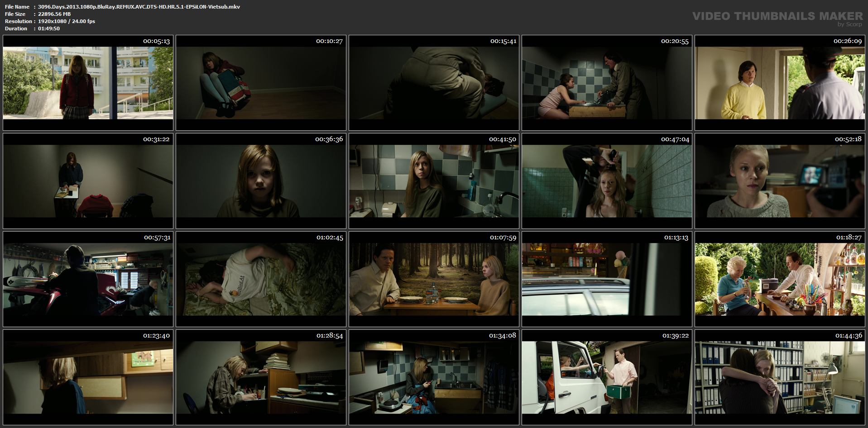Screen dimensions: 868x428
Task: Click the file size value 22896.56 MB
Action: click(x=54, y=14)
